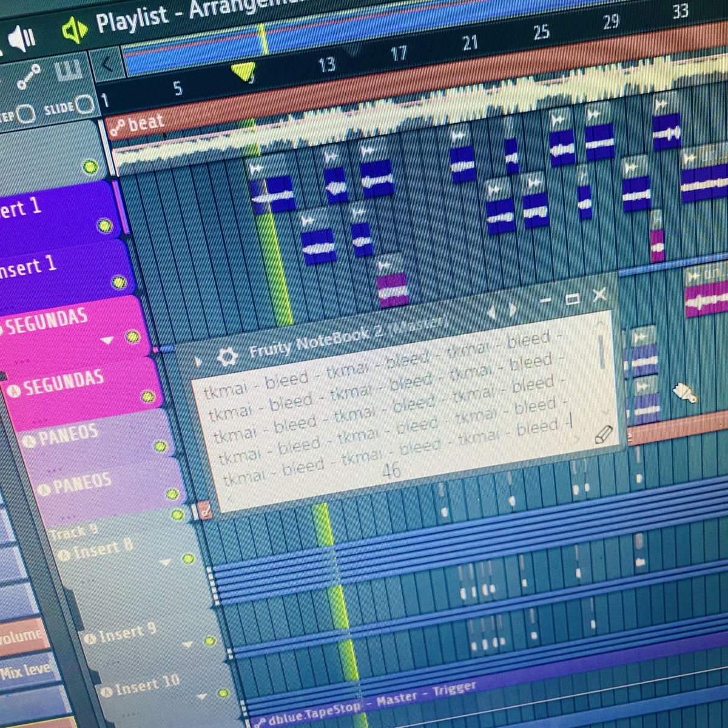
Task: Click the NoteBook vertical scrollbar thumb
Action: tap(602, 352)
